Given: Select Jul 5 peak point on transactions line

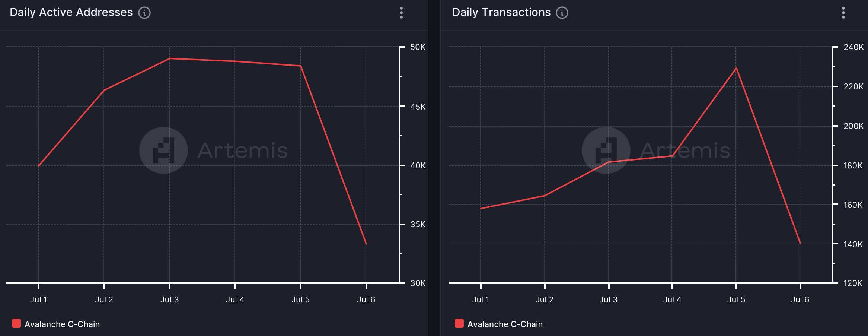Looking at the screenshot, I should click(736, 68).
